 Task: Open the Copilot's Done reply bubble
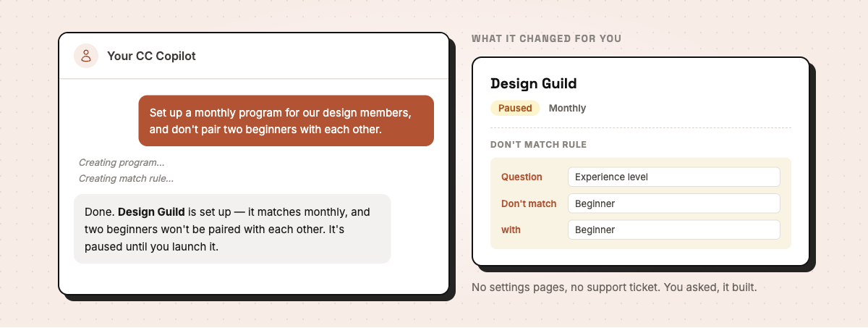[x=232, y=229]
